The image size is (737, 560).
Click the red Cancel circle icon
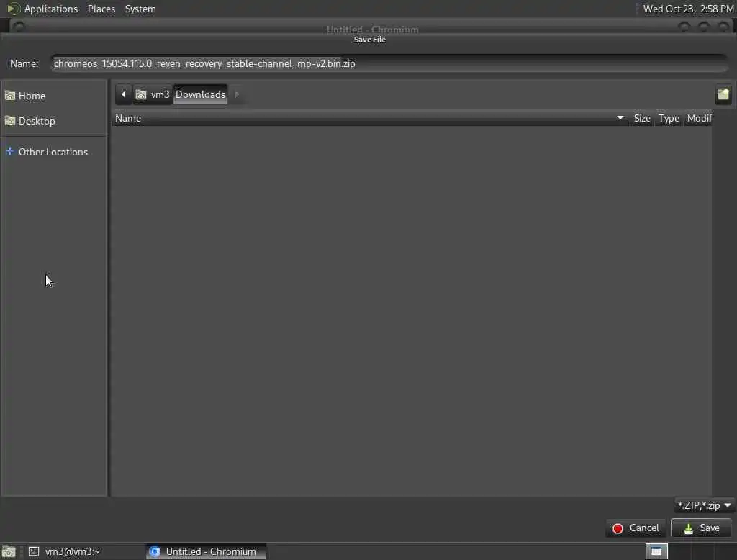618,529
